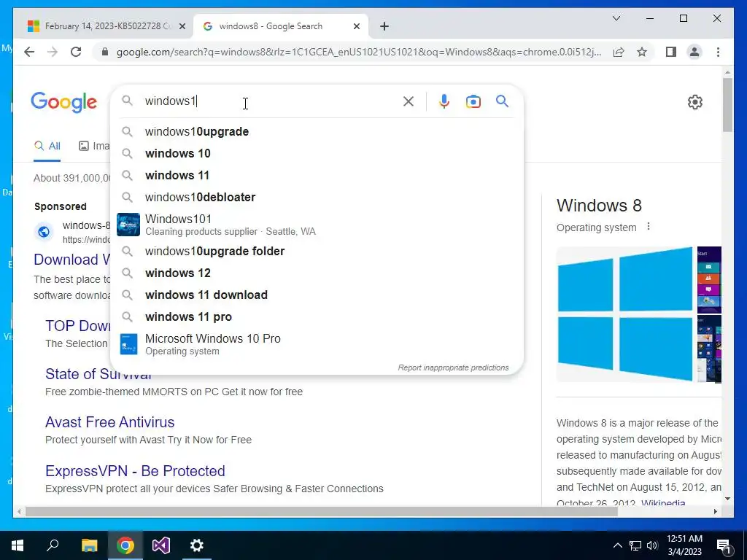
Task: Choose suggestion windows10upgrade
Action: (317, 131)
